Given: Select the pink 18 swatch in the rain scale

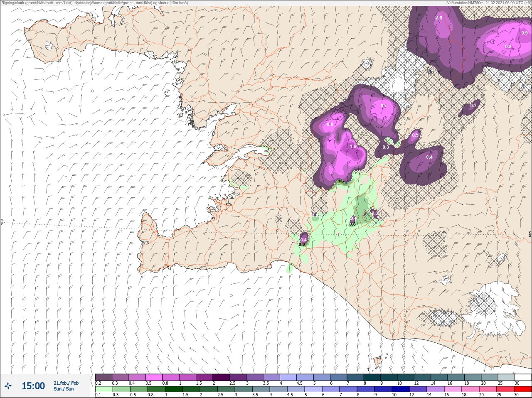Looking at the screenshot, I should [x=470, y=389].
